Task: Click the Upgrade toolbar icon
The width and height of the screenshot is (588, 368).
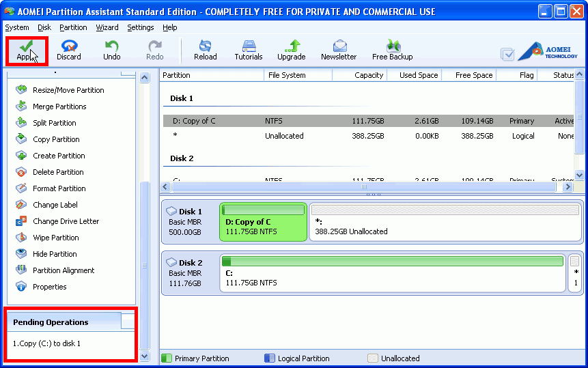Action: pos(292,51)
